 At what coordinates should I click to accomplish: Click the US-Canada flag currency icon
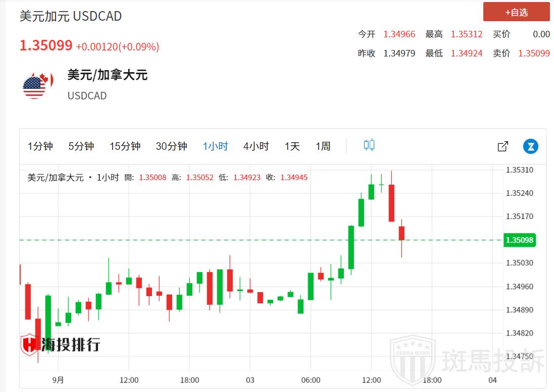coord(34,86)
